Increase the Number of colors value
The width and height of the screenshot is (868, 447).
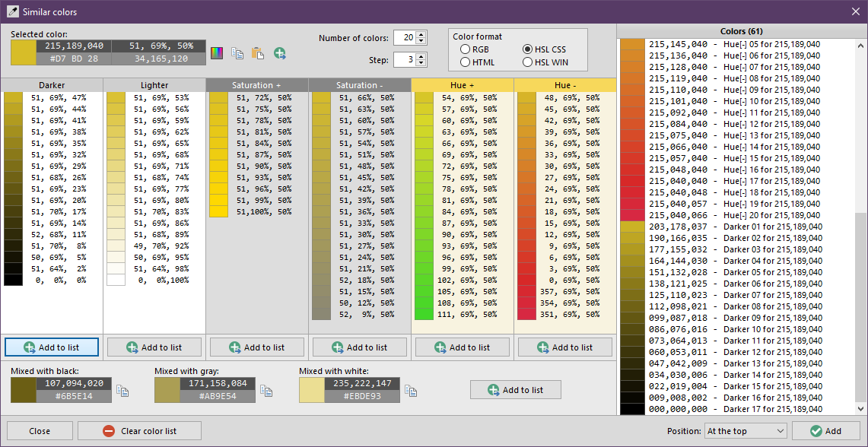[x=421, y=34]
